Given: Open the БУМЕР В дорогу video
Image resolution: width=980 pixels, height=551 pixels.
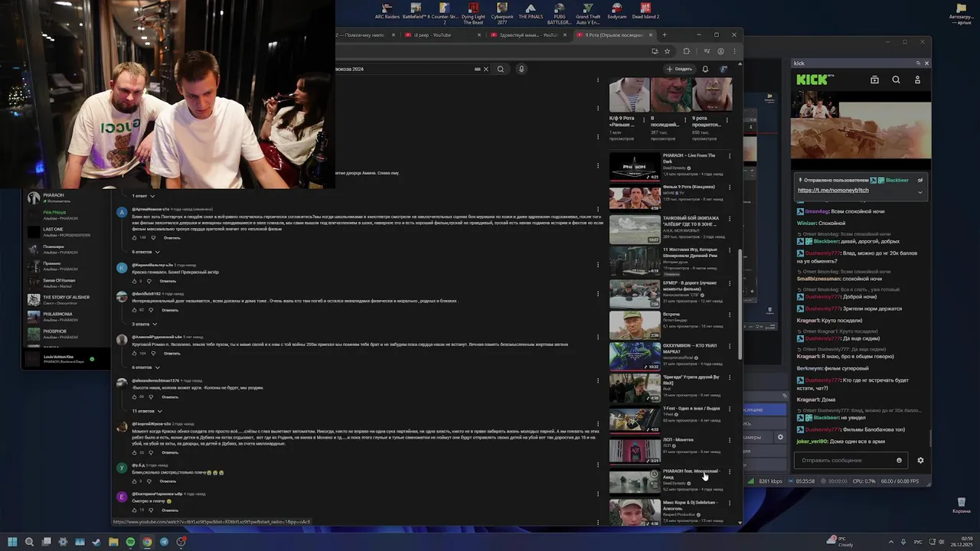Looking at the screenshot, I should [x=635, y=293].
